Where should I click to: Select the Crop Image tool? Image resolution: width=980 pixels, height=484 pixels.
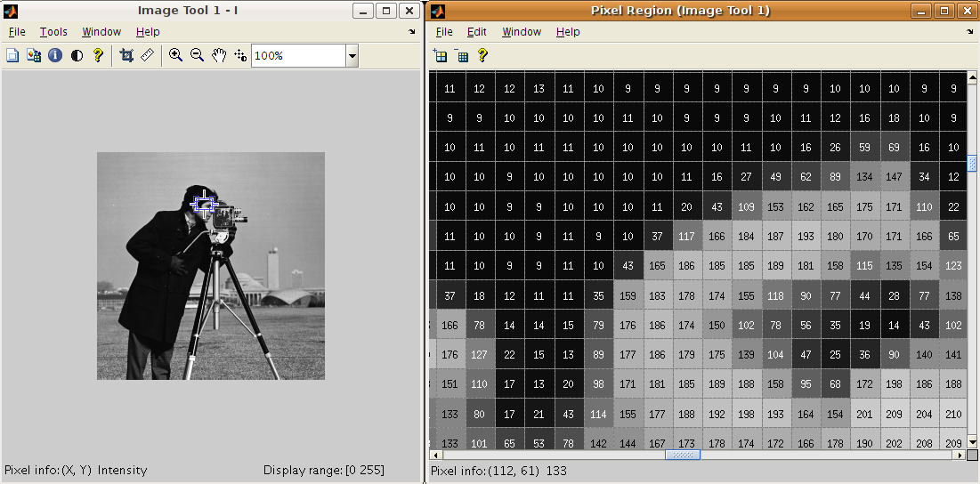tap(126, 55)
